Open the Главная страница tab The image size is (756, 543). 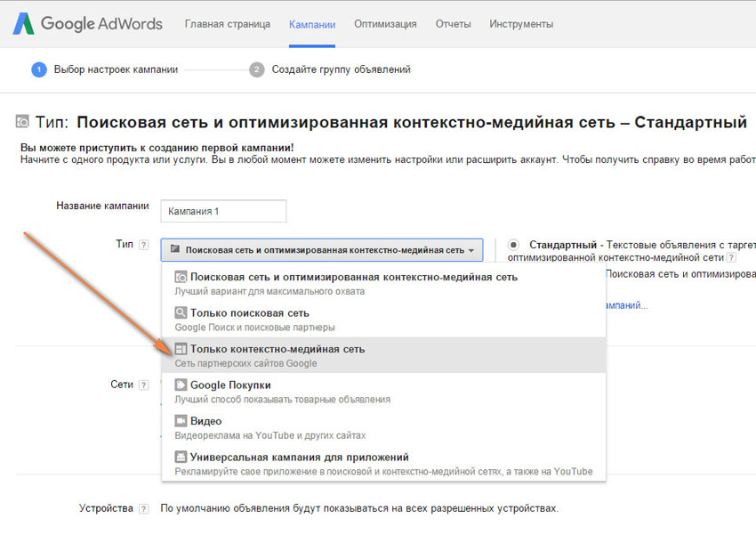228,24
